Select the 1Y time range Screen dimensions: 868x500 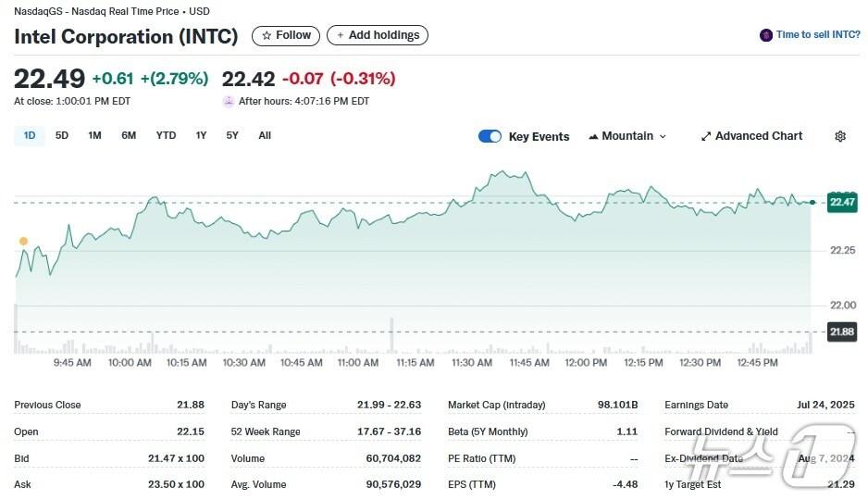point(201,135)
